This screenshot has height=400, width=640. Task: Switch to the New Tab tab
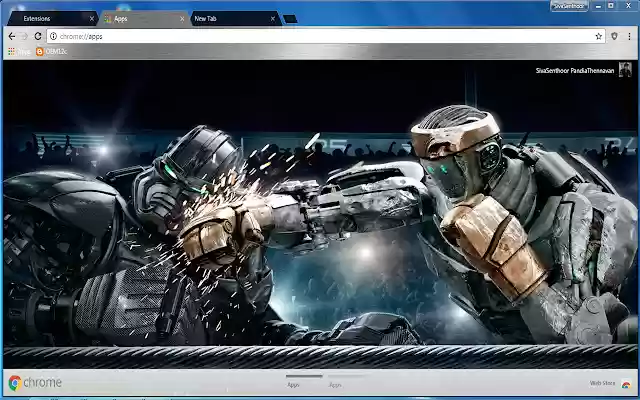(235, 19)
